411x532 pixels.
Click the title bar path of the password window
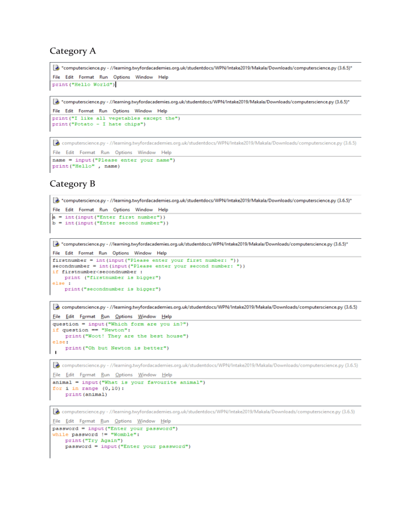[208, 412]
